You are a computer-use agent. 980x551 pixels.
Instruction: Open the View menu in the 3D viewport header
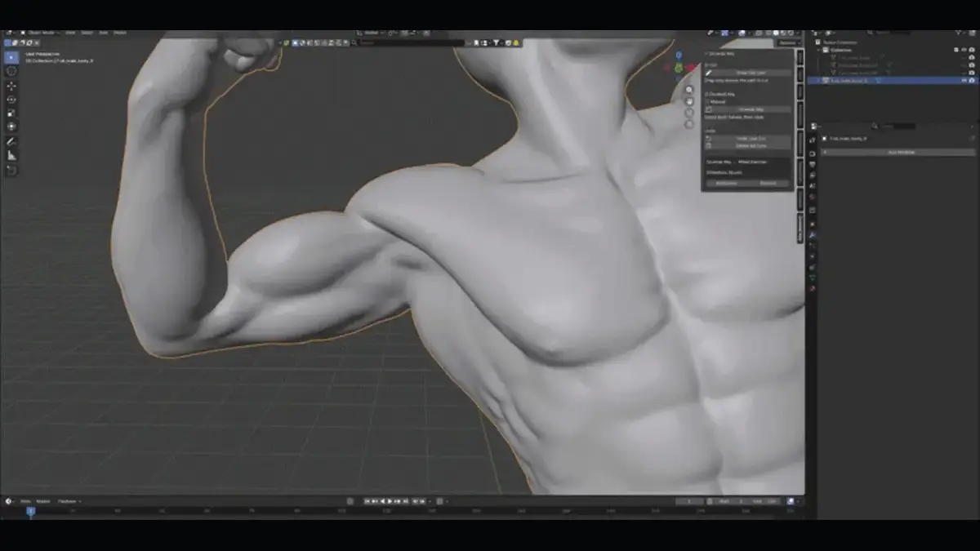point(70,33)
